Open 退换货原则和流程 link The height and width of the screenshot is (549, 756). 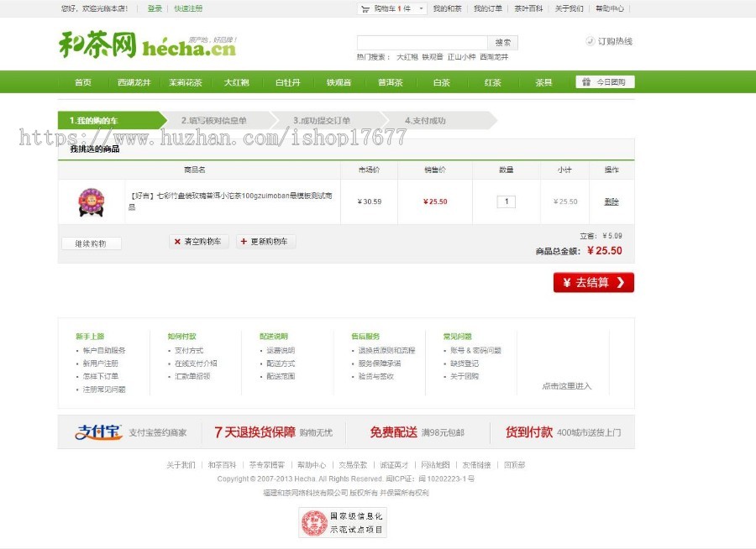[386, 350]
